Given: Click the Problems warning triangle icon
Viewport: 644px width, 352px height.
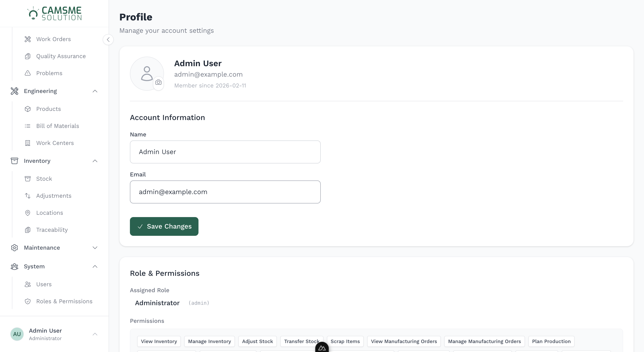Looking at the screenshot, I should pyautogui.click(x=27, y=73).
